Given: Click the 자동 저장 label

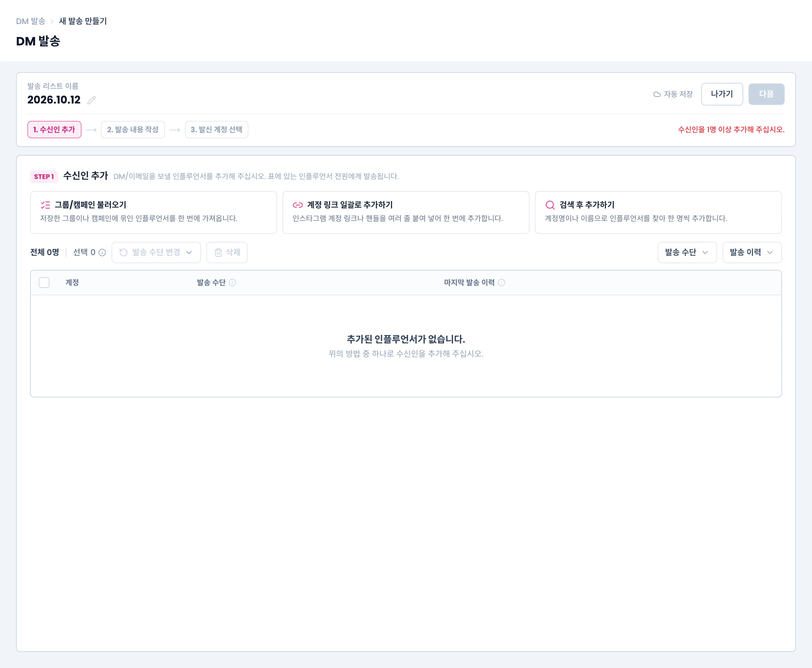Looking at the screenshot, I should tap(678, 94).
